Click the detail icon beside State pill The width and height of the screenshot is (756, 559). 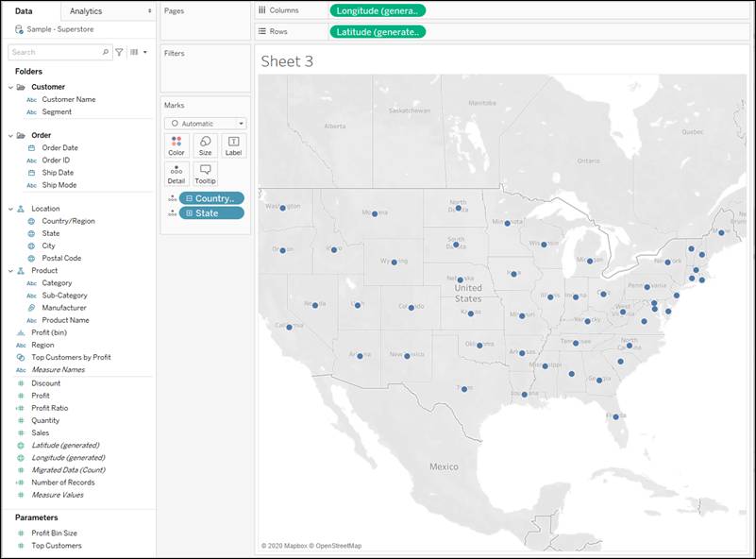click(172, 212)
